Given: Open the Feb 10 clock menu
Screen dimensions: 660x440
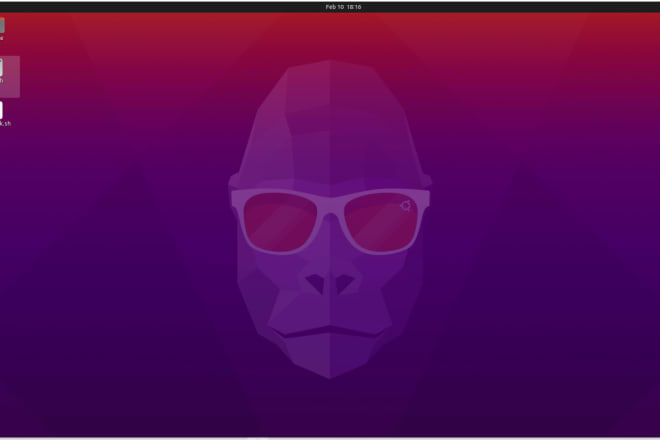Looking at the screenshot, I should coord(343,7).
